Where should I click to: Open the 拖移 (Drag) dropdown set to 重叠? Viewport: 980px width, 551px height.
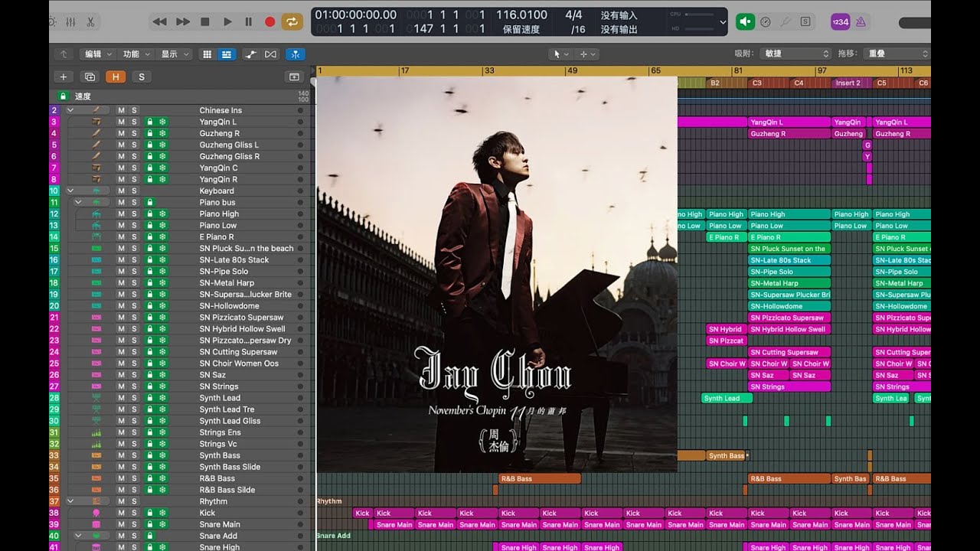tap(897, 54)
